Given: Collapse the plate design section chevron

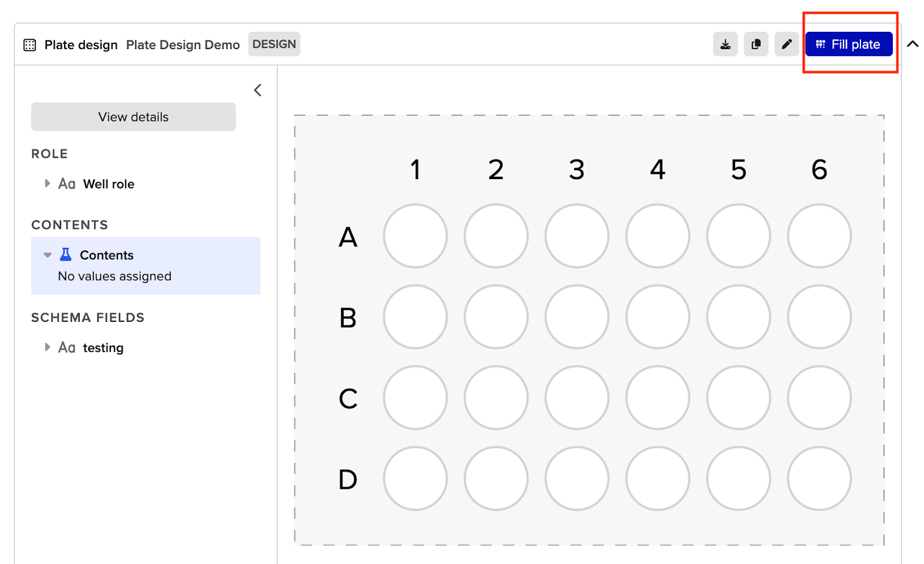Looking at the screenshot, I should pos(912,44).
